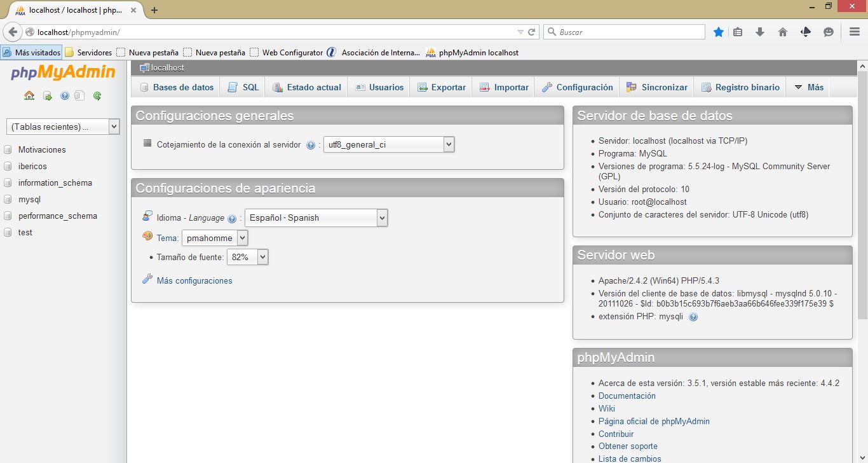Screen dimensions: 868x463
Task: Click the documentation page icon below the logo
Action: point(79,95)
